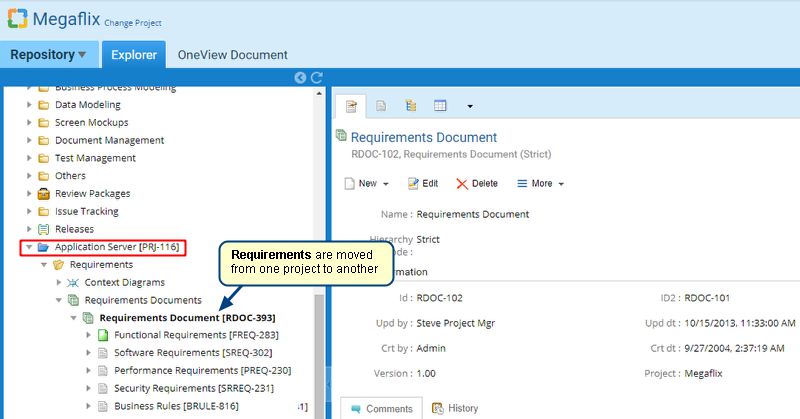800x419 pixels.
Task: Open the Repository dropdown menu
Action: coord(48,55)
